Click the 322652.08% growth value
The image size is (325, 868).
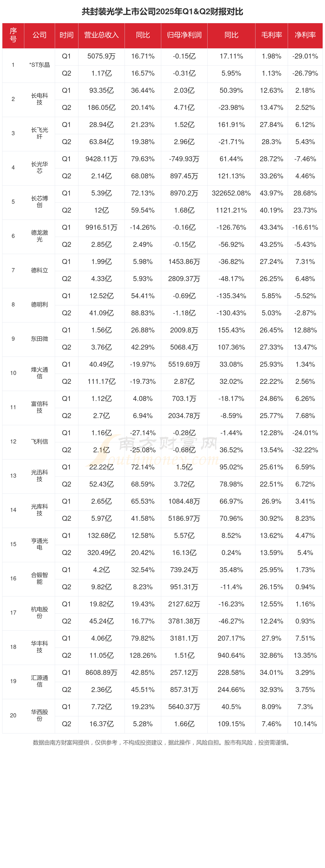pyautogui.click(x=231, y=193)
